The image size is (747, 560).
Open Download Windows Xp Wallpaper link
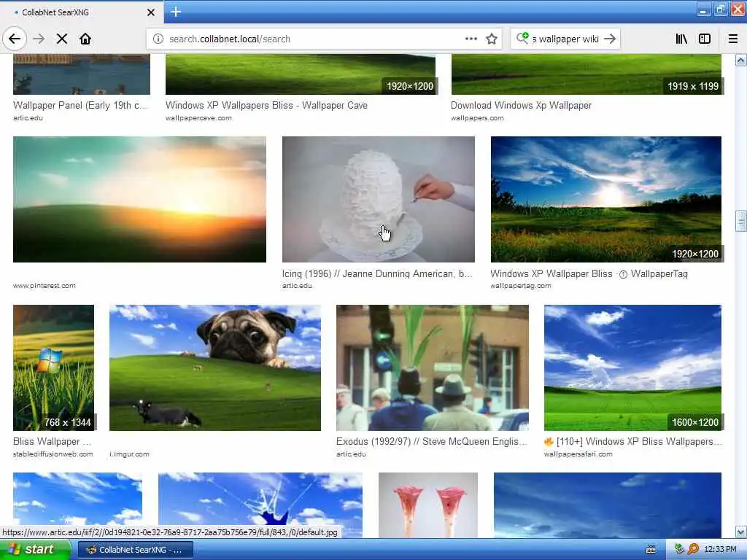(521, 105)
